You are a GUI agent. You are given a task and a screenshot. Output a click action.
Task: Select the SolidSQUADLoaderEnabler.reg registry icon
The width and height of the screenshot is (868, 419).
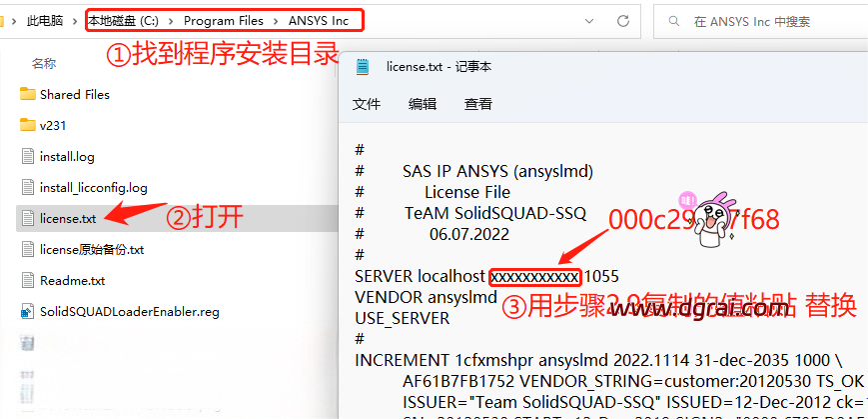(x=28, y=311)
